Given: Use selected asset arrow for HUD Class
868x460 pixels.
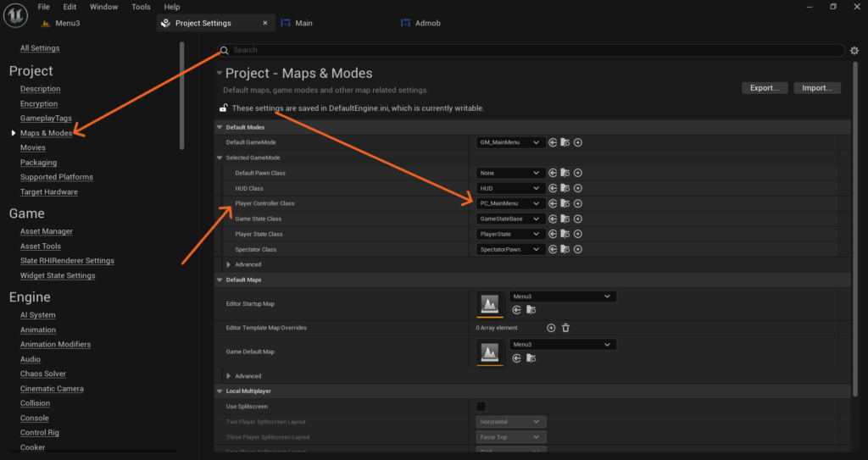Looking at the screenshot, I should pos(553,189).
